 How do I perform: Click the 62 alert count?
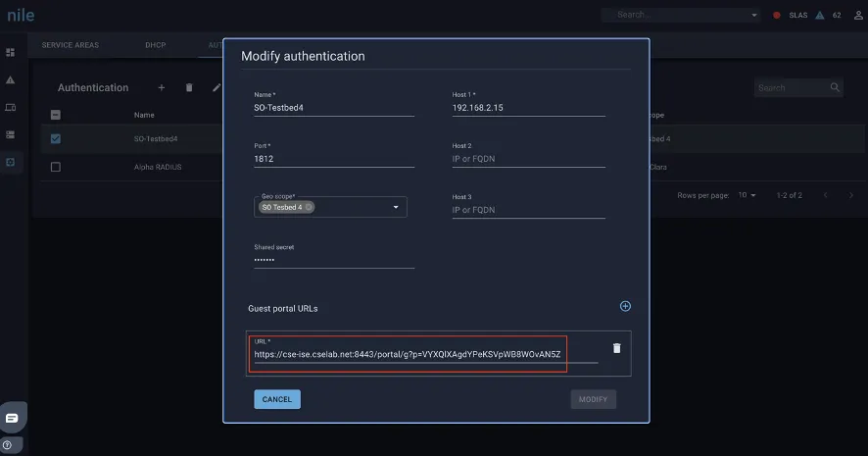837,15
